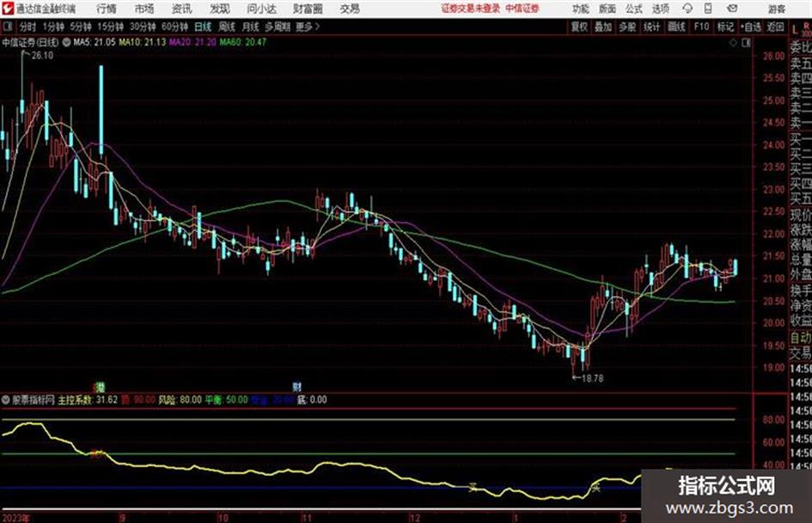Image resolution: width=812 pixels, height=523 pixels.
Task: Toggle the left sidebar panel icon
Action: click(7, 27)
